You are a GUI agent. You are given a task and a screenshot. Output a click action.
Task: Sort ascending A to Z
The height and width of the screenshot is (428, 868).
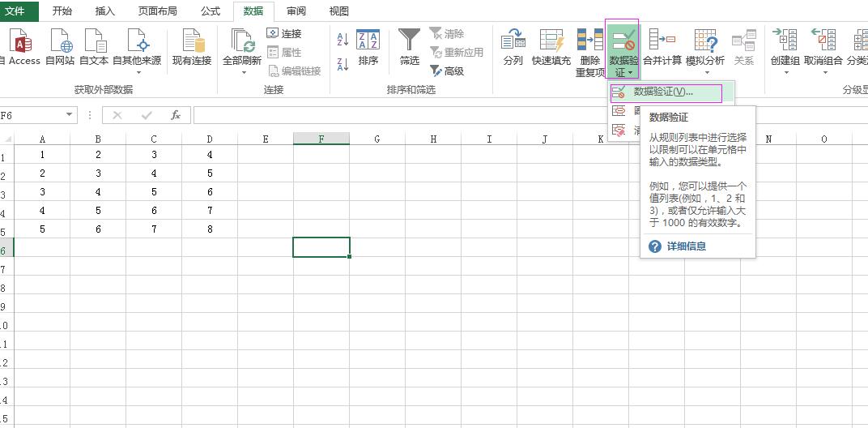tap(343, 39)
